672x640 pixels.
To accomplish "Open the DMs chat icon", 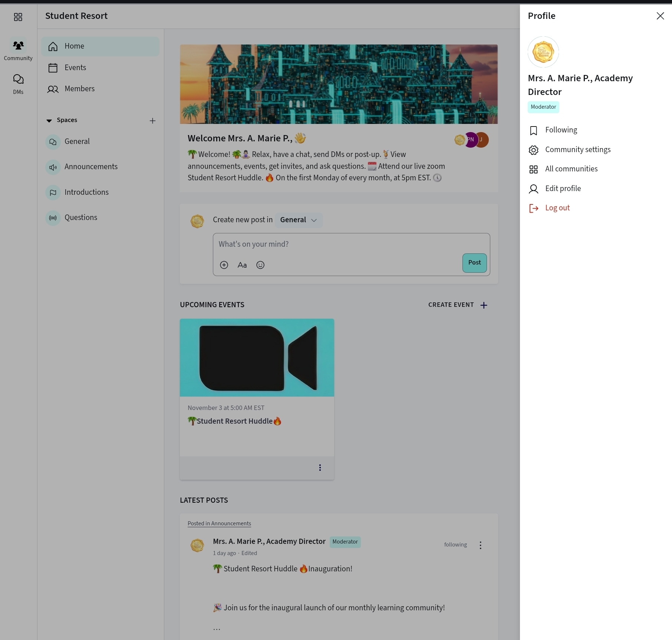I will pyautogui.click(x=18, y=79).
